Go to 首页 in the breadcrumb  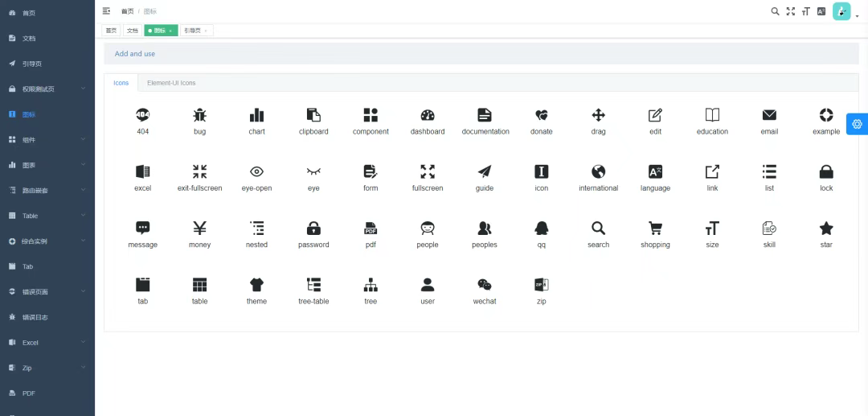point(127,11)
